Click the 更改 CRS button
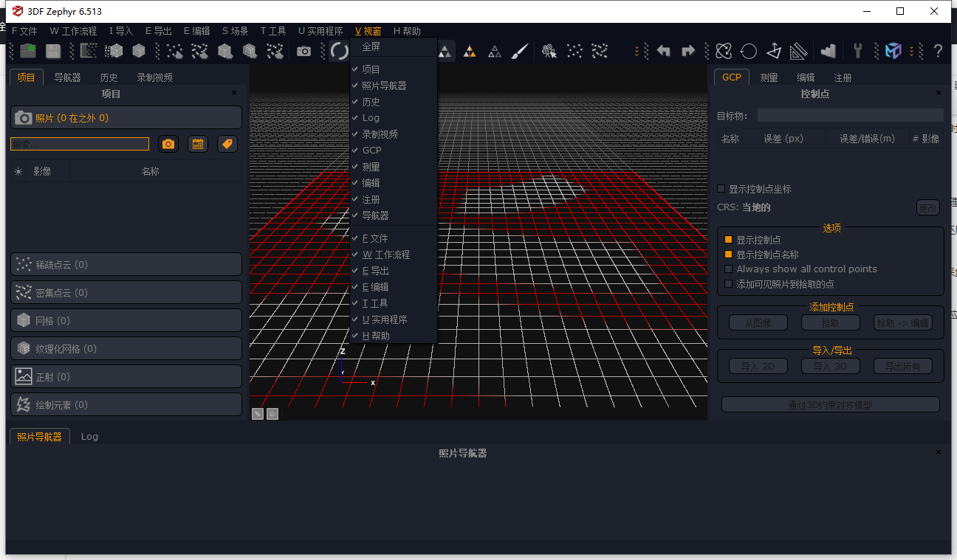The height and width of the screenshot is (560, 957). point(927,207)
